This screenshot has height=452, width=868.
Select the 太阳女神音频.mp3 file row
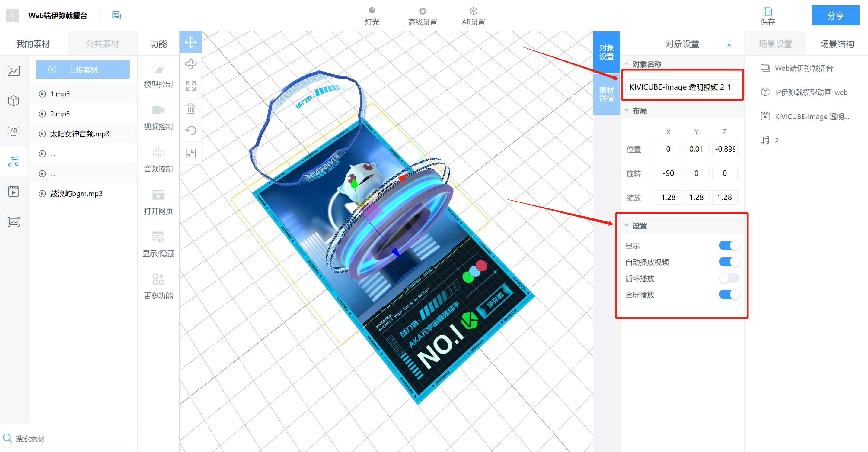[83, 134]
